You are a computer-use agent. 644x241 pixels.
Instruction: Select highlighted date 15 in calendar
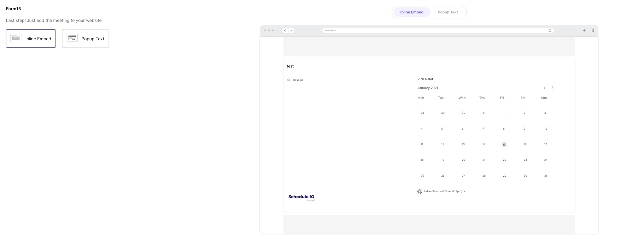tap(504, 145)
